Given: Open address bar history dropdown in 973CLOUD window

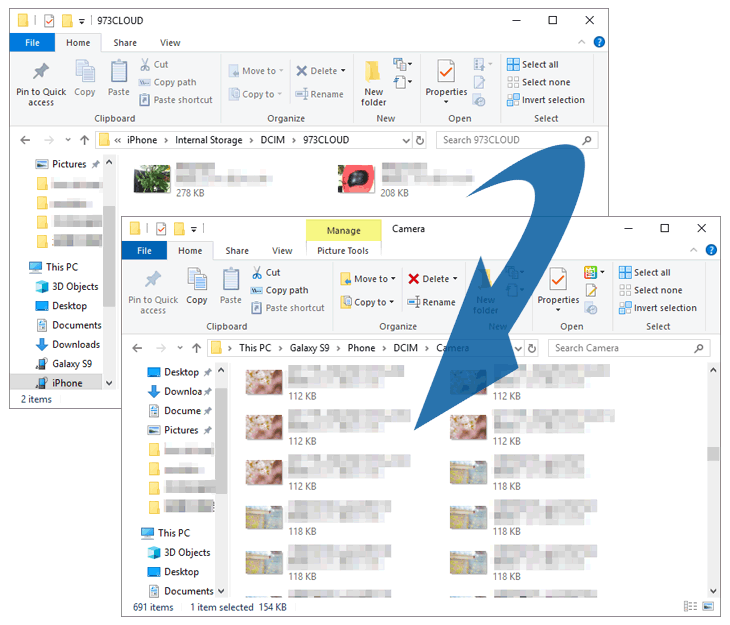Looking at the screenshot, I should [x=406, y=140].
